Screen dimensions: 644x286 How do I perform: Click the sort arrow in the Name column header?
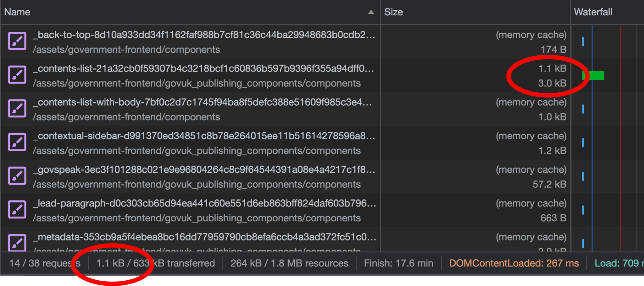pyautogui.click(x=370, y=12)
